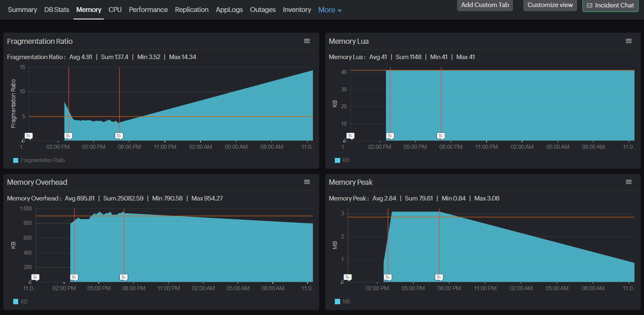The width and height of the screenshot is (644, 315).
Task: Click last annotation note icon in Memory Peak chart
Action: (x=439, y=277)
